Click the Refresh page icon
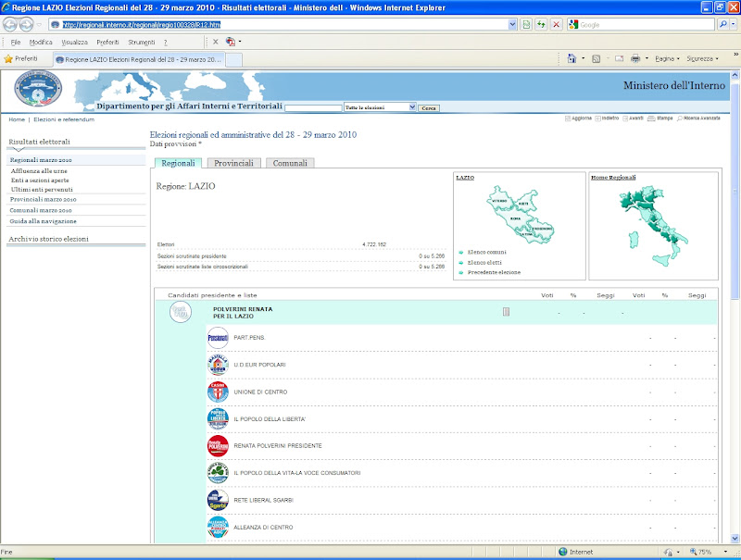The height and width of the screenshot is (560, 741). [x=541, y=25]
